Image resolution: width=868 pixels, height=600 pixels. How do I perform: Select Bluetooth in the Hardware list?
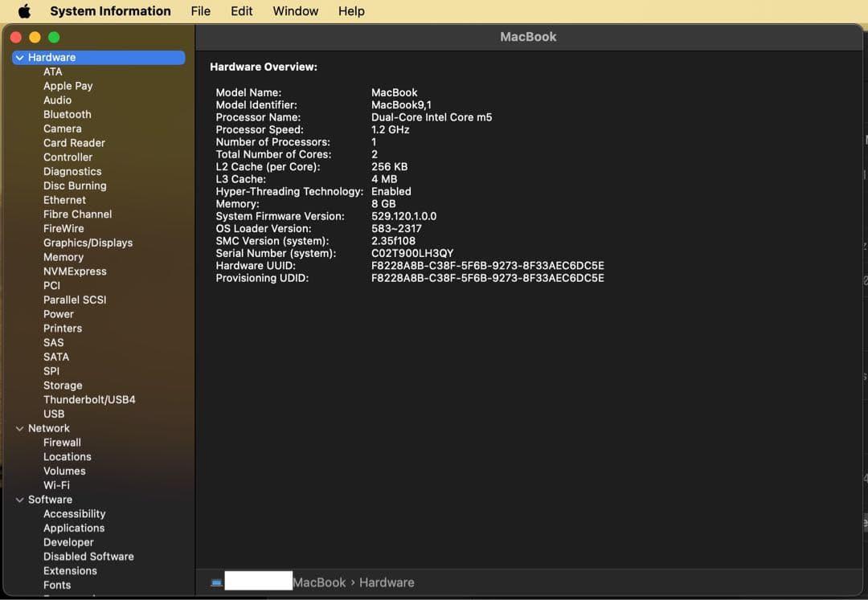click(x=67, y=114)
